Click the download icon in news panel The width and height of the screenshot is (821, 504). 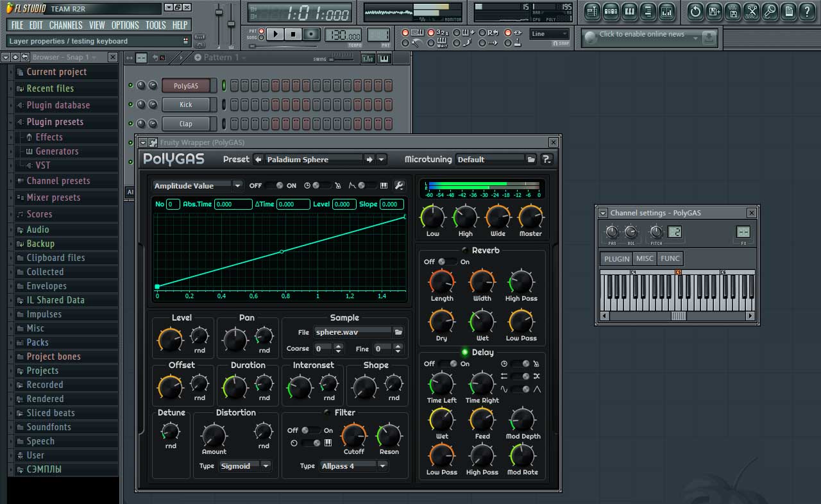[x=709, y=38]
